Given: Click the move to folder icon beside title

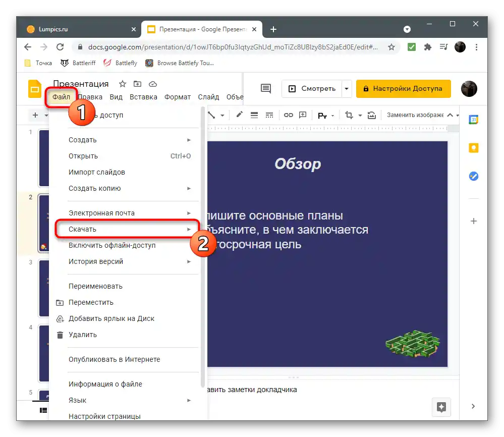Looking at the screenshot, I should 138,84.
